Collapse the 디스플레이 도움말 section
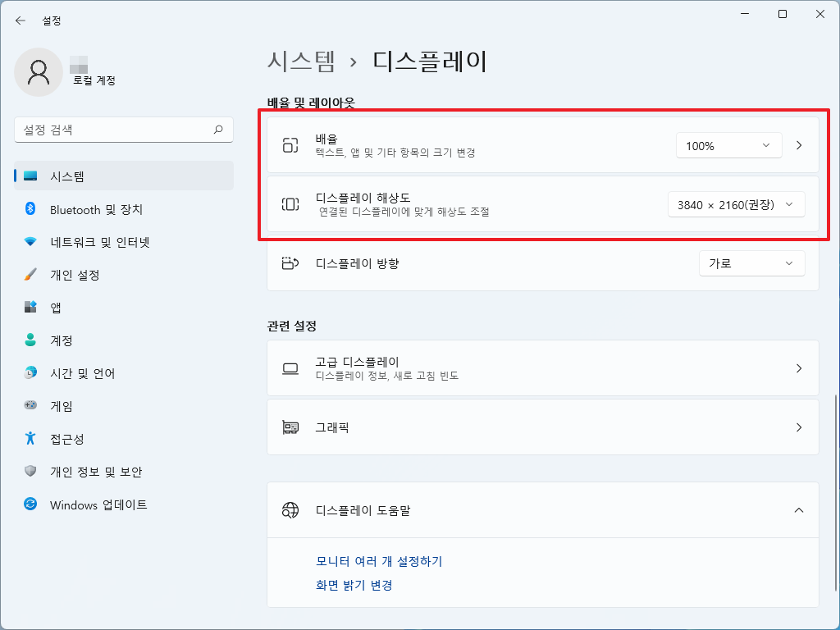The width and height of the screenshot is (840, 630). [799, 510]
